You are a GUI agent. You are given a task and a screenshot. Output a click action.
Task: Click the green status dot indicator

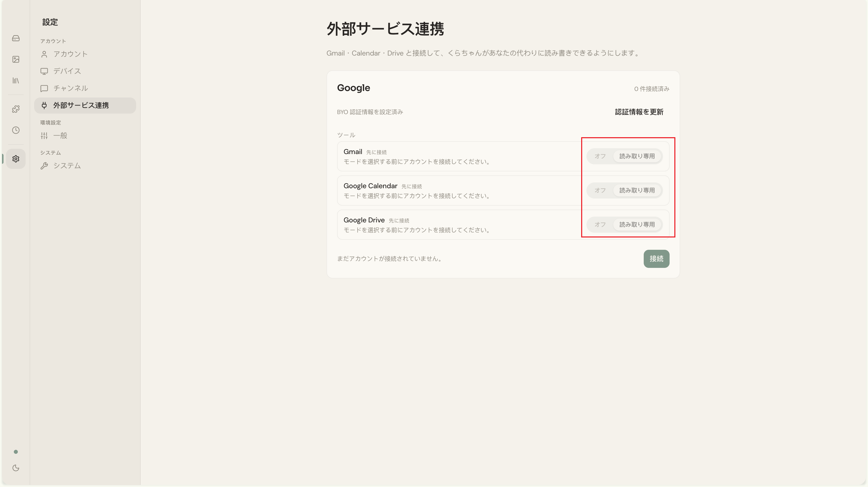tap(16, 452)
